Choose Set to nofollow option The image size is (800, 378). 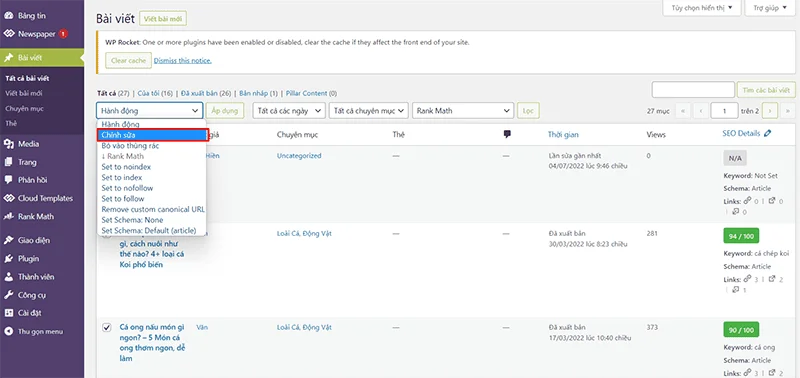[152, 188]
